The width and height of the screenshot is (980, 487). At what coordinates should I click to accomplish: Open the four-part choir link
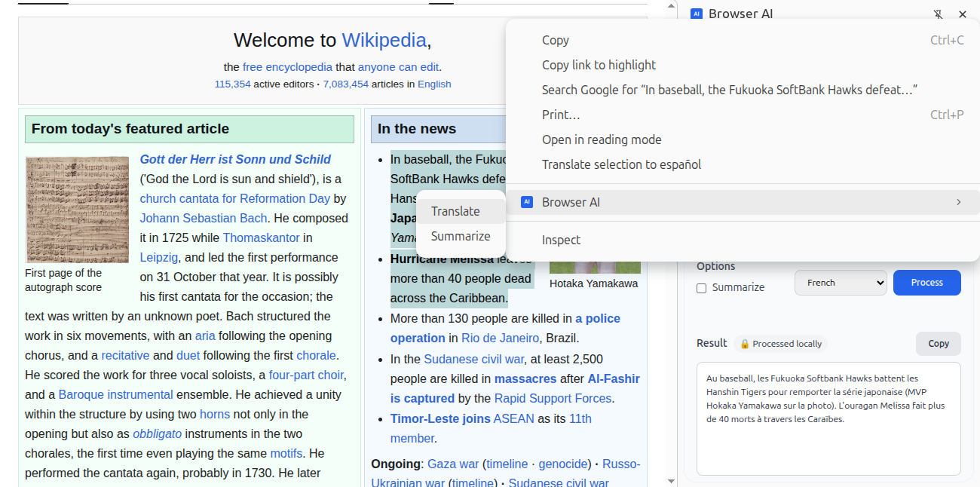[307, 375]
